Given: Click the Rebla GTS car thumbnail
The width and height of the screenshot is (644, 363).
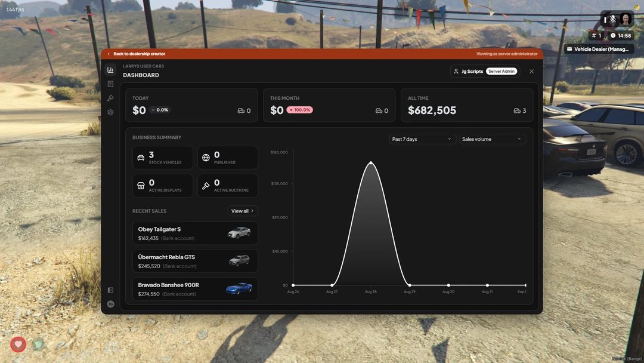Looking at the screenshot, I should [239, 260].
